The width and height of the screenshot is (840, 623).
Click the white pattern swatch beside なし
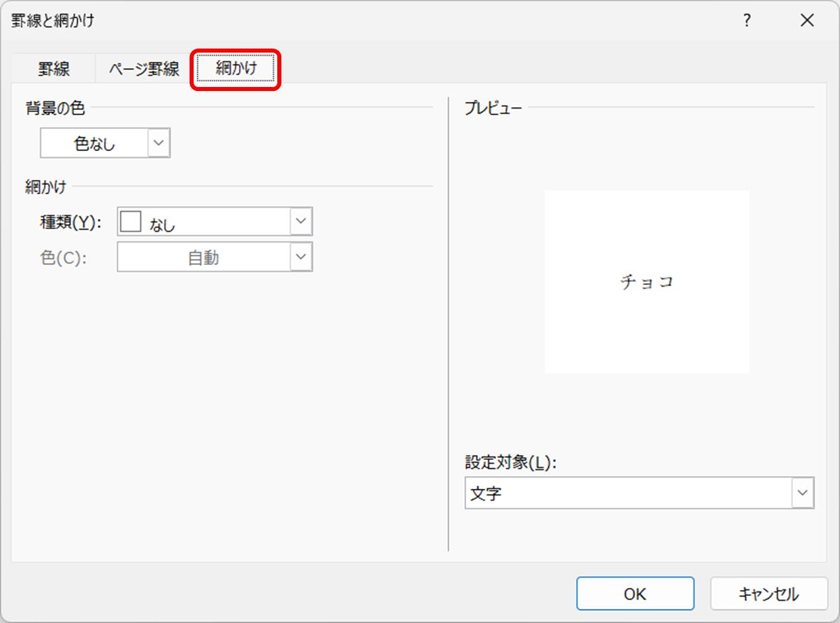130,221
